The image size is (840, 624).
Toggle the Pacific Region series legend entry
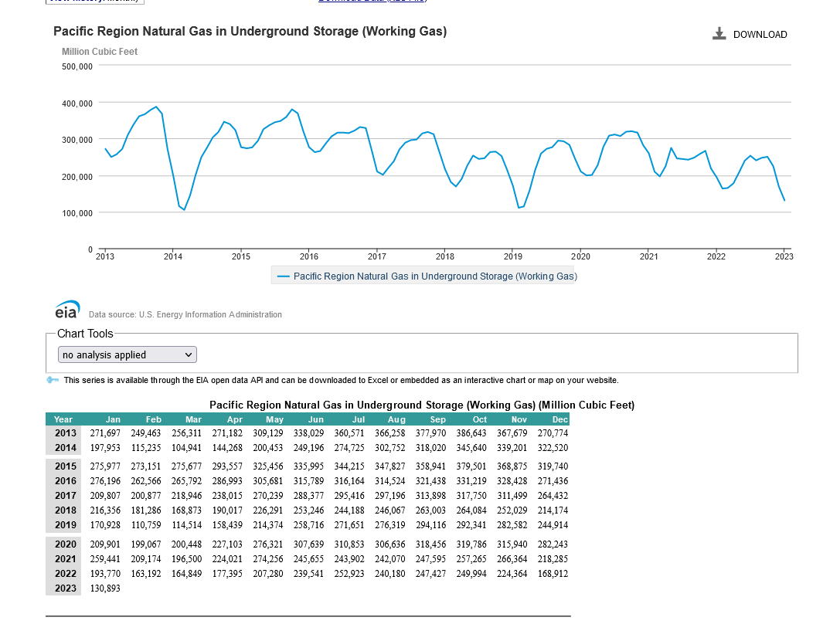(427, 276)
